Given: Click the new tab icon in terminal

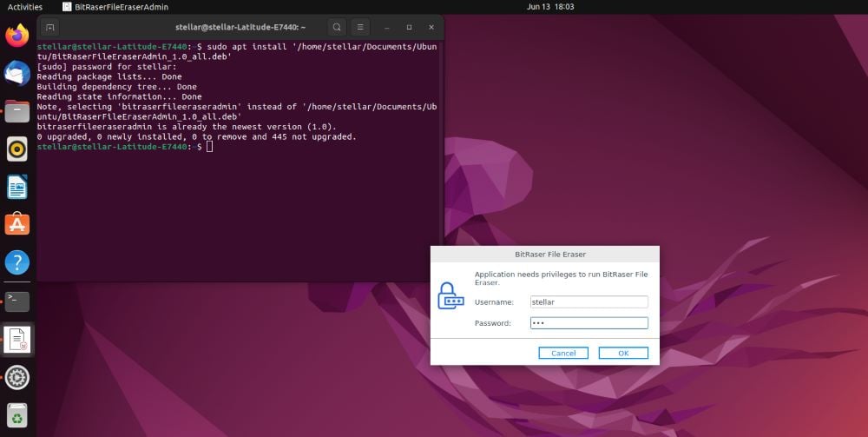Looking at the screenshot, I should tap(49, 27).
